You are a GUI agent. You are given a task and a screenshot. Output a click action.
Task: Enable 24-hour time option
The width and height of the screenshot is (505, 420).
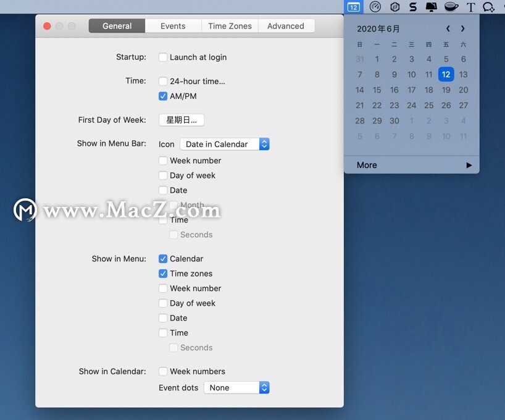(x=163, y=82)
